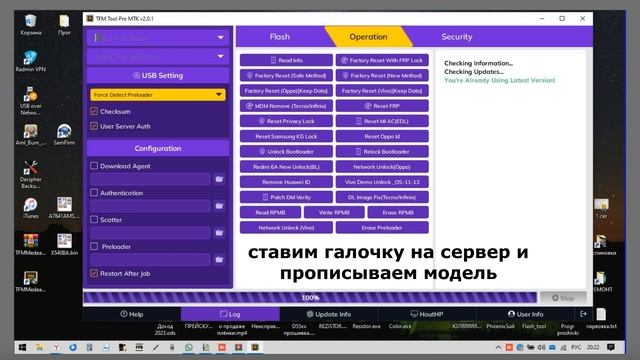Open WhatsApp from the taskbar
Viewport: 640px width, 360px height.
[189, 347]
